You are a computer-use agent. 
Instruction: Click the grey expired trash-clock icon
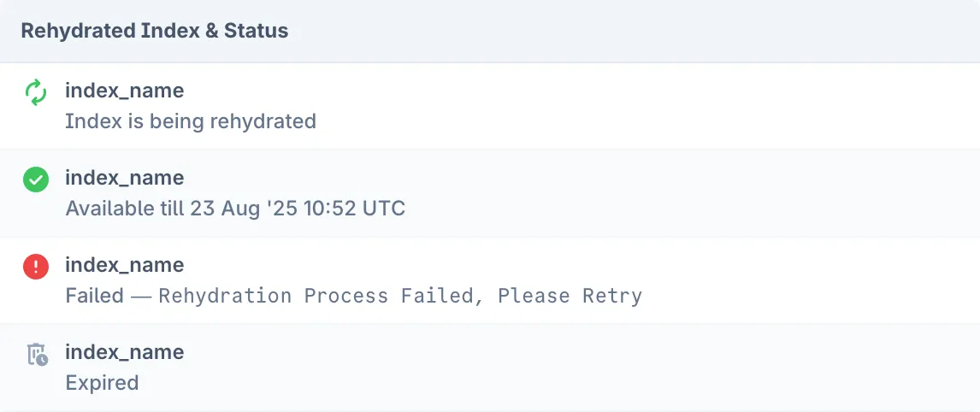pyautogui.click(x=37, y=355)
